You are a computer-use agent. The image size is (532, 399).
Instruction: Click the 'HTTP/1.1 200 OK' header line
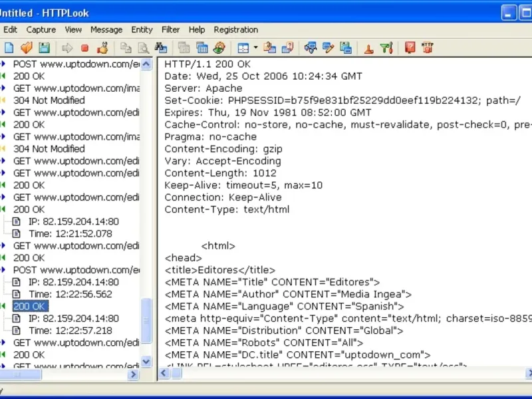pyautogui.click(x=207, y=64)
